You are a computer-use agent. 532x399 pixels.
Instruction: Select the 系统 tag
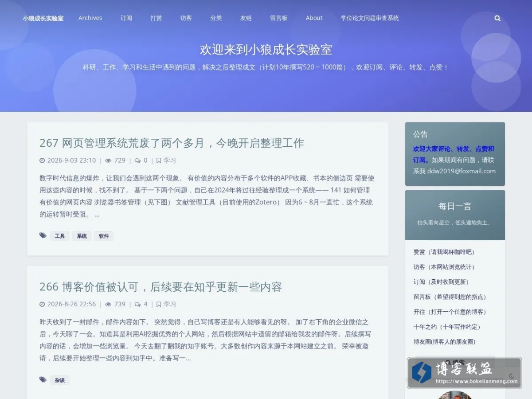tap(82, 236)
